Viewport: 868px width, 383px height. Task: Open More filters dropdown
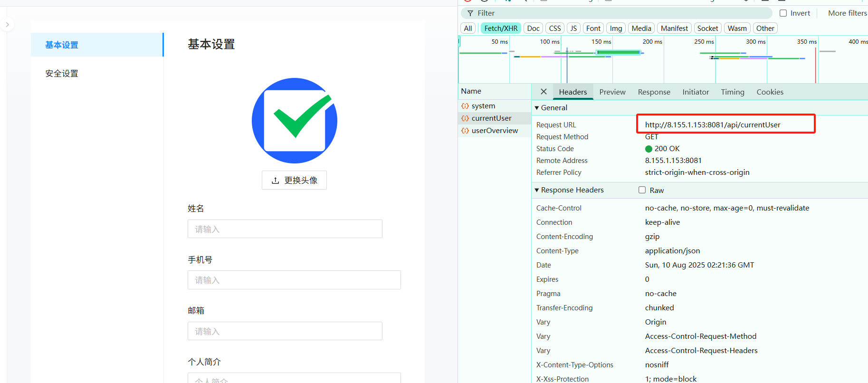(847, 13)
